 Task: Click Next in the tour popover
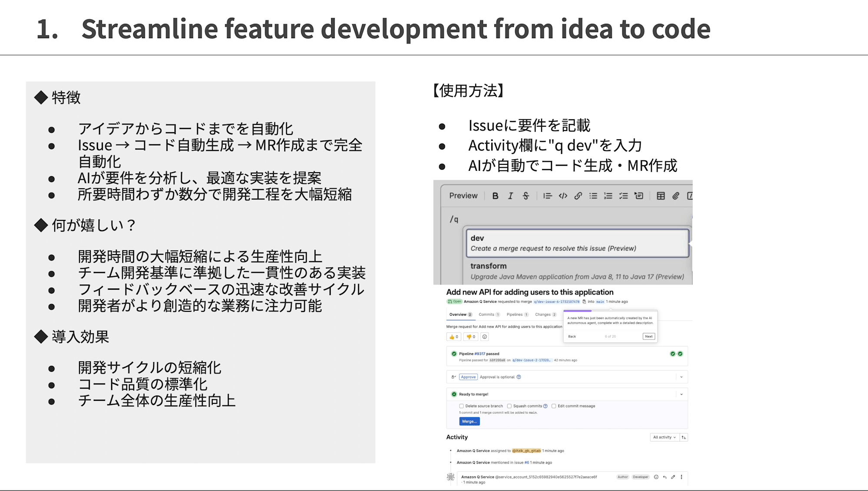[x=648, y=337]
